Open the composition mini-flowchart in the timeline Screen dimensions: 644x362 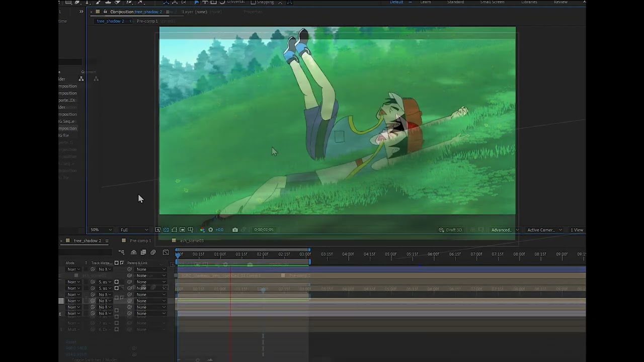click(121, 252)
